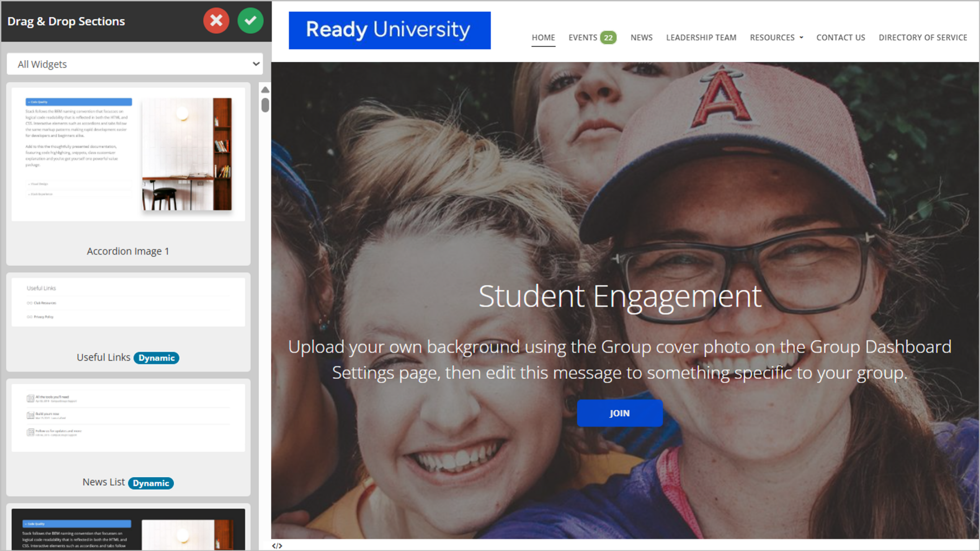Select the Accordion Image 1 widget thumbnail

[128, 154]
